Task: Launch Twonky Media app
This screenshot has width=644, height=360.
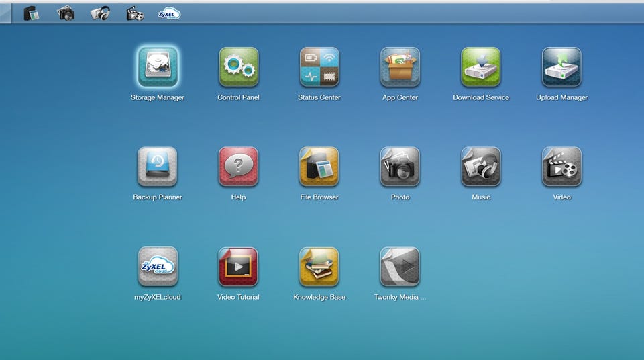Action: [400, 267]
